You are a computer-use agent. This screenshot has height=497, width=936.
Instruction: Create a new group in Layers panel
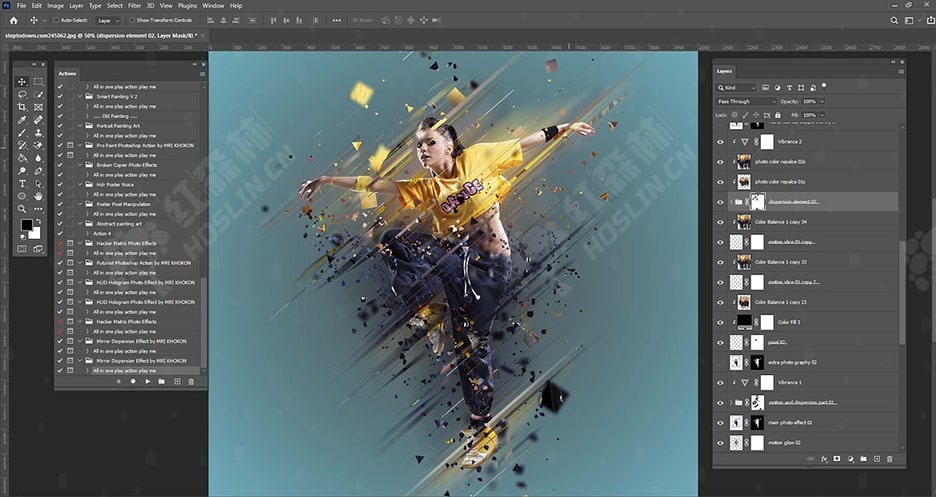pos(863,459)
